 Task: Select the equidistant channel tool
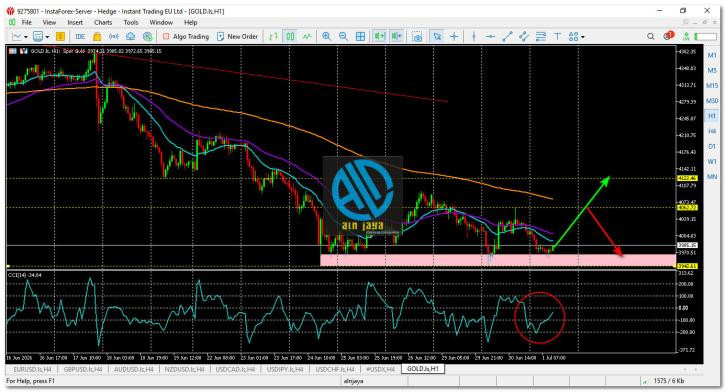(524, 36)
